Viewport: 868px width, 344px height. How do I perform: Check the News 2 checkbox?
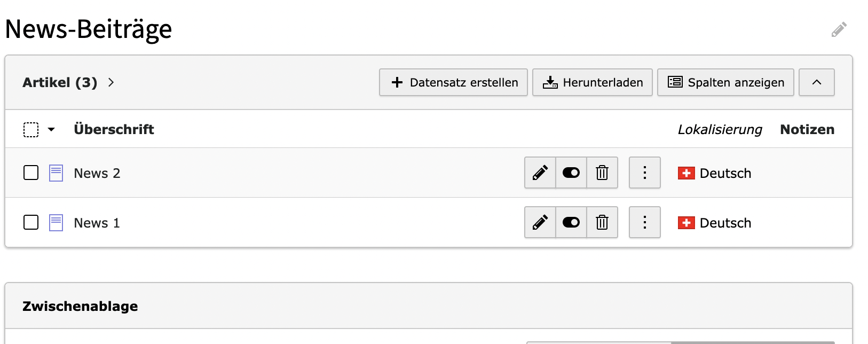point(31,173)
